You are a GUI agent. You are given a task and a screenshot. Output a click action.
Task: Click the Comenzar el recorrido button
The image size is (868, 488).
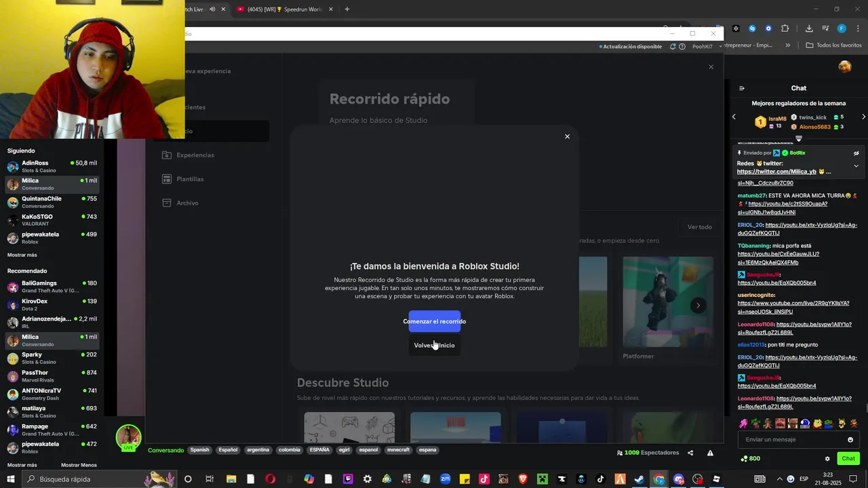click(435, 321)
